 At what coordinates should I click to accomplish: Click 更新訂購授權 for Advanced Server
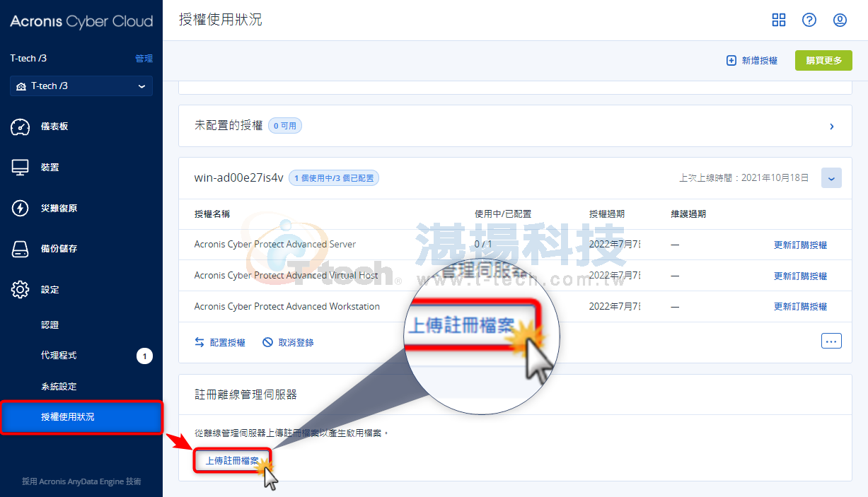[800, 245]
